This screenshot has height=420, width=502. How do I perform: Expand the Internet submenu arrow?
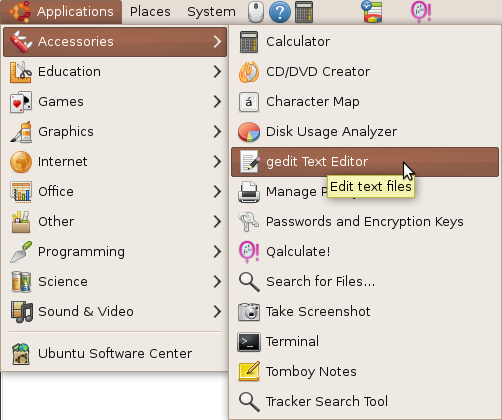pyautogui.click(x=217, y=162)
